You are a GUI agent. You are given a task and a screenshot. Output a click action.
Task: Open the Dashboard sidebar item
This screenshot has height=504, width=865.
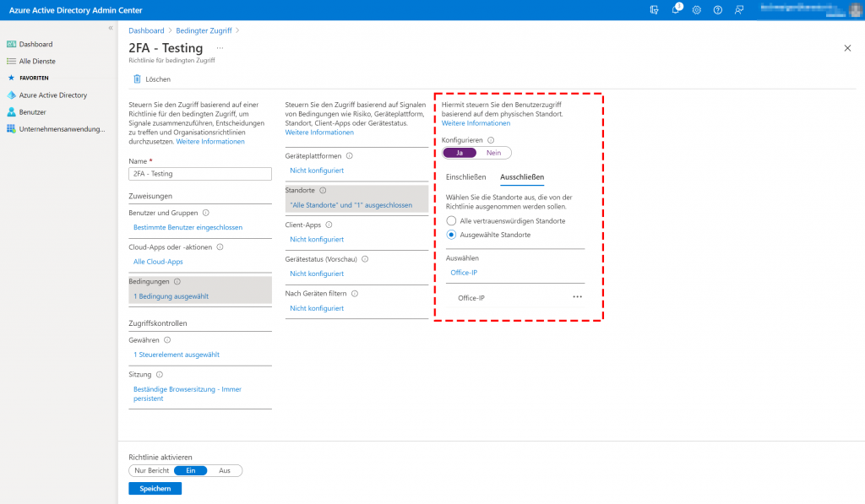(35, 44)
